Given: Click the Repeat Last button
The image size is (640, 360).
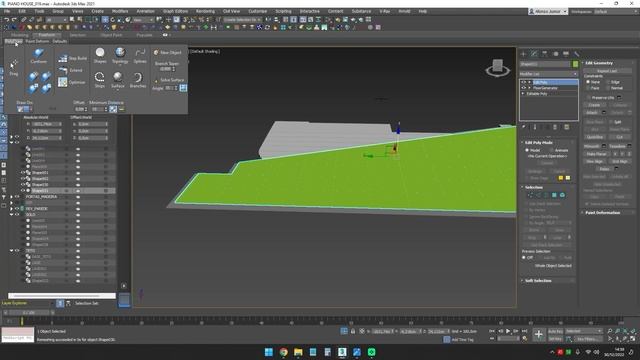Looking at the screenshot, I should [x=607, y=71].
